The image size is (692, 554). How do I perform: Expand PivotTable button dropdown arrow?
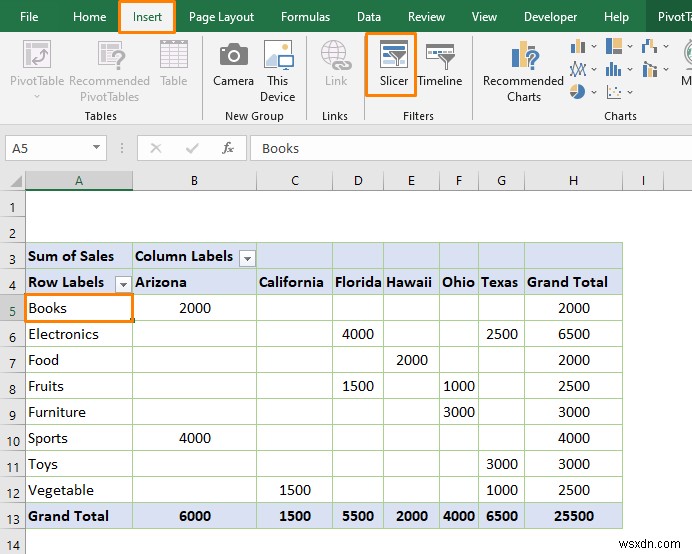point(37,97)
